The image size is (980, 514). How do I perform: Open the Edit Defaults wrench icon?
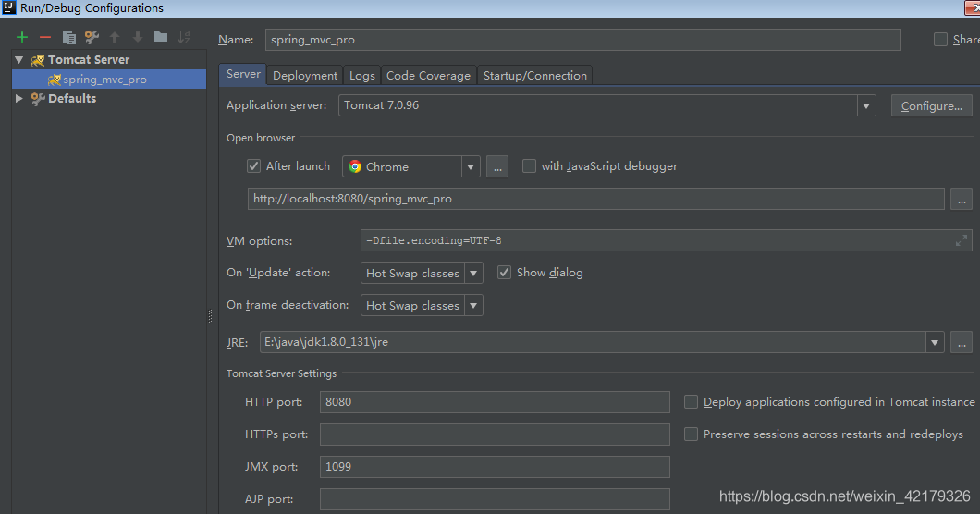pos(92,38)
